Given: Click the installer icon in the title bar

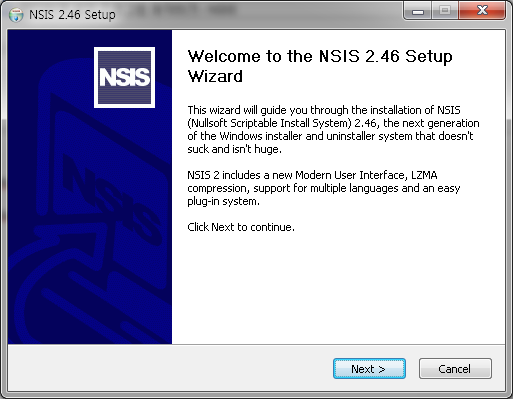Looking at the screenshot, I should click(16, 15).
